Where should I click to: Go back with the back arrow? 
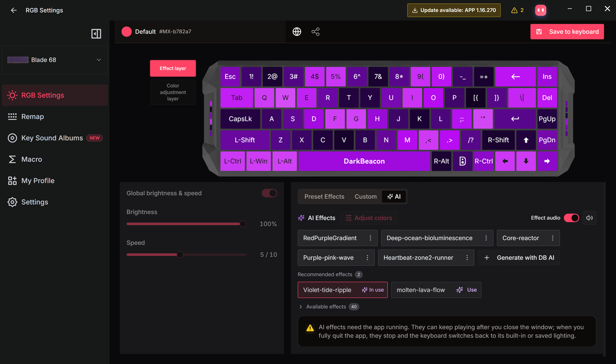click(x=14, y=10)
